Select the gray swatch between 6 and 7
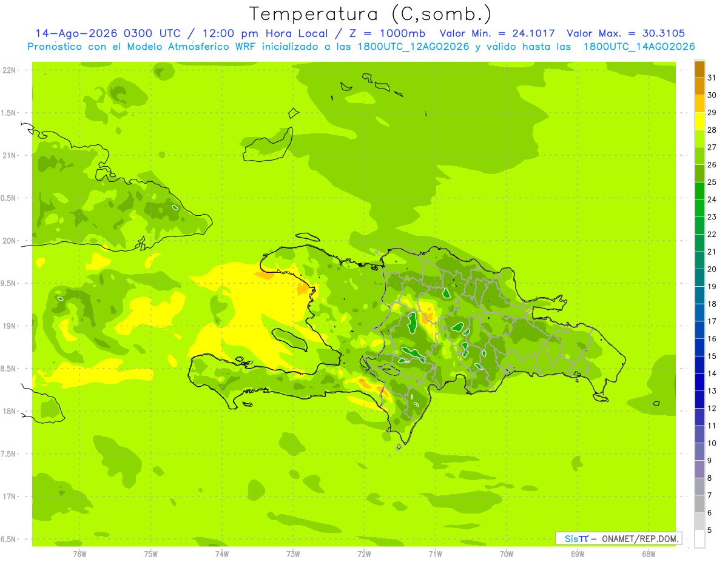Screen dimensions: 728x562 [x=699, y=504]
